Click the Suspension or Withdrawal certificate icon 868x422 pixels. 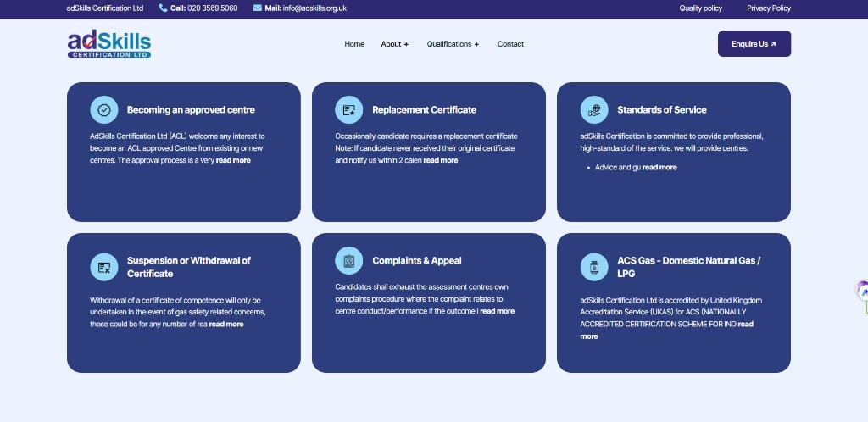(104, 267)
